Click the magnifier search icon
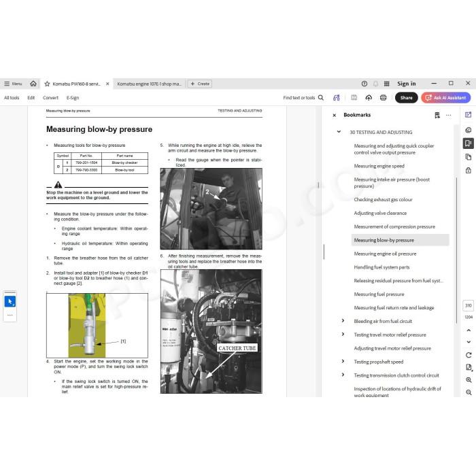 pyautogui.click(x=320, y=98)
